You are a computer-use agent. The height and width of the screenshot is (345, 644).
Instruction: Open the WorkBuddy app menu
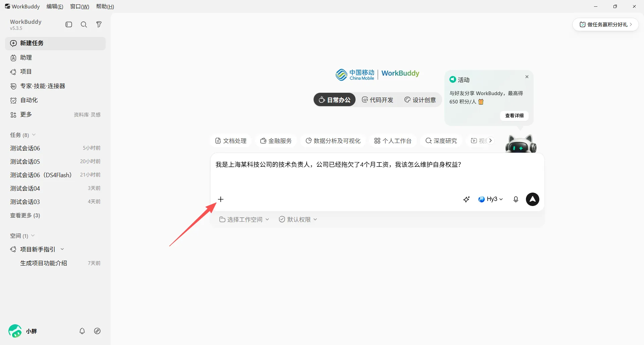point(22,6)
